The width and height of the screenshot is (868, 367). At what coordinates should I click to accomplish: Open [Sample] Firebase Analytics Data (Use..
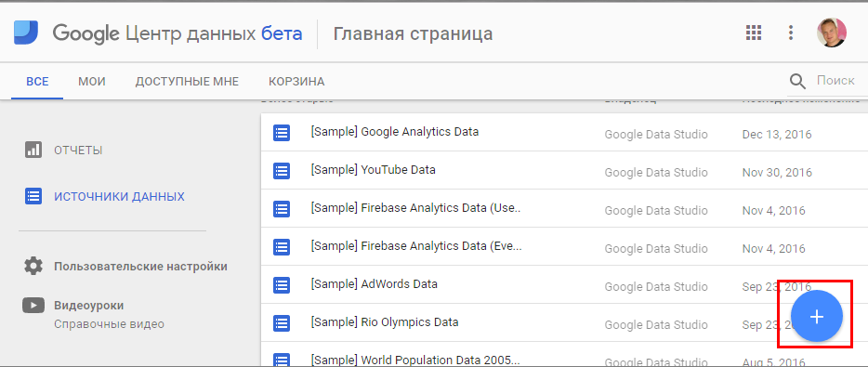[415, 207]
